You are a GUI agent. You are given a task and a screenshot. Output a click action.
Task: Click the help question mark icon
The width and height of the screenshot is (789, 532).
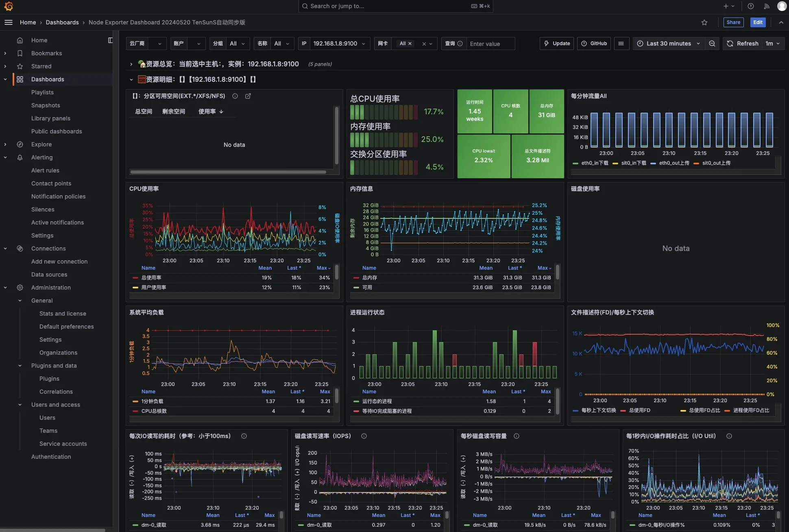[x=751, y=6]
